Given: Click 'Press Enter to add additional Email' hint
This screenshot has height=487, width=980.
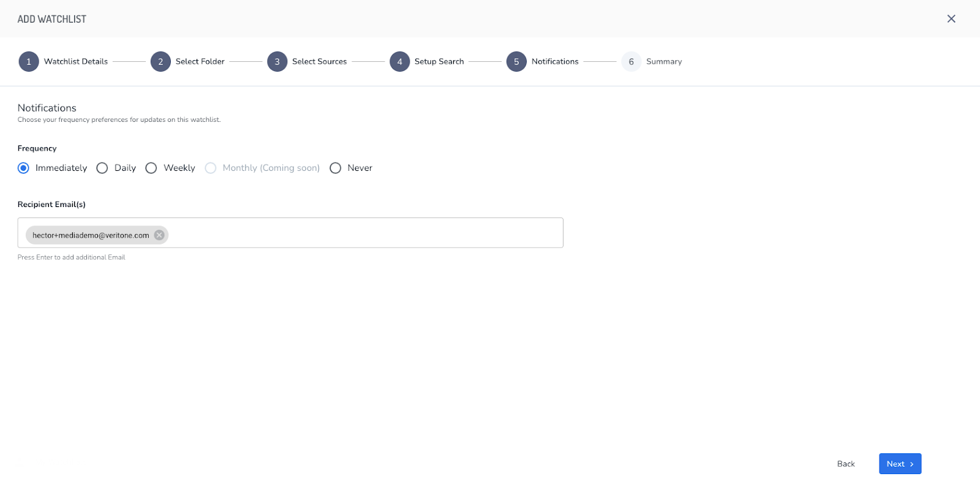Looking at the screenshot, I should (71, 257).
